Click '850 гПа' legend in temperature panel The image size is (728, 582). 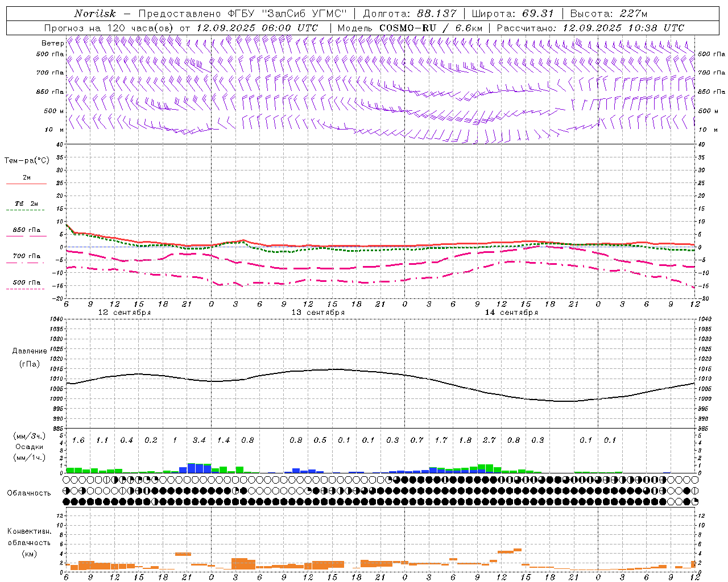pyautogui.click(x=27, y=230)
